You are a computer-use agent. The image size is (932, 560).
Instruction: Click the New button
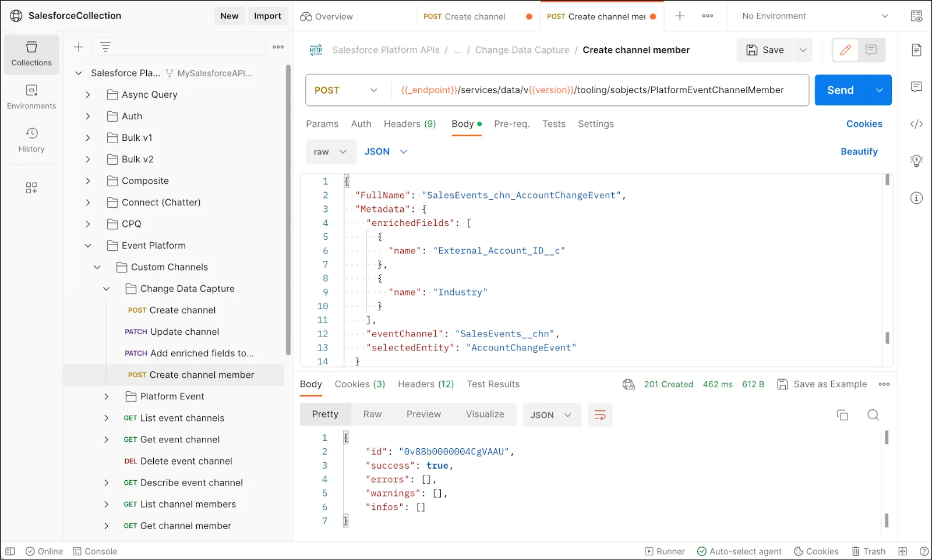tap(230, 16)
